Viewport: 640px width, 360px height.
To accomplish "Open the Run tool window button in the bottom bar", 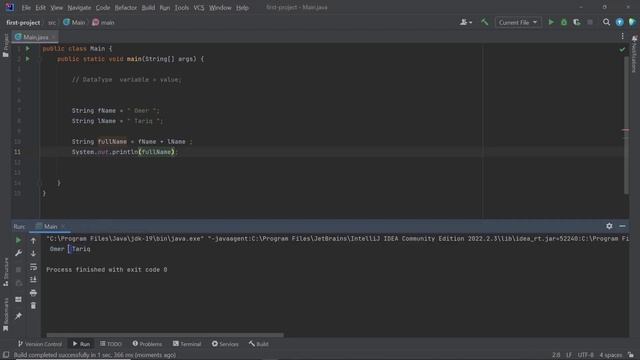I will click(81, 344).
